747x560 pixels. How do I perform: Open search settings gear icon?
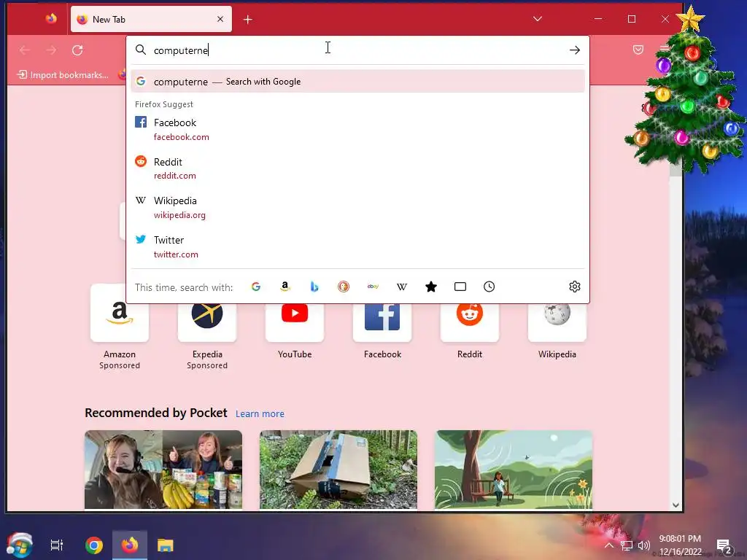pyautogui.click(x=575, y=287)
